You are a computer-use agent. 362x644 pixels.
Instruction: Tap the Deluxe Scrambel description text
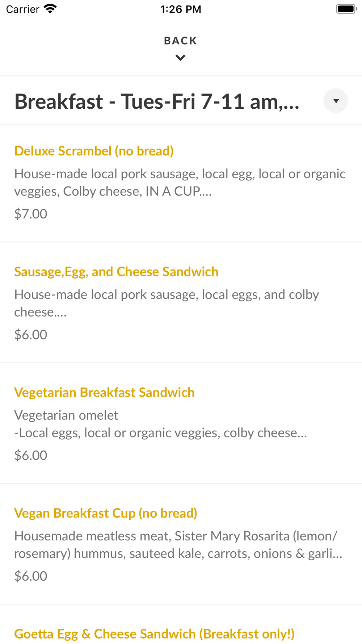pyautogui.click(x=180, y=183)
